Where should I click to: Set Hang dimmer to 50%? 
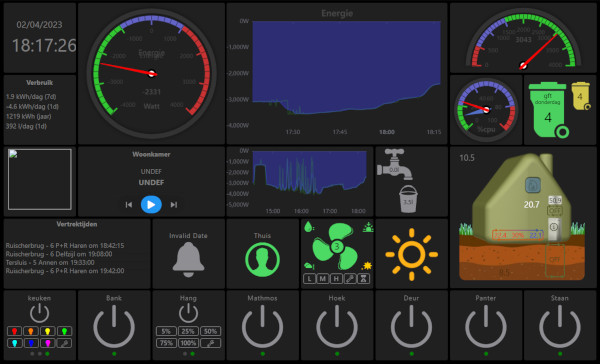click(210, 331)
